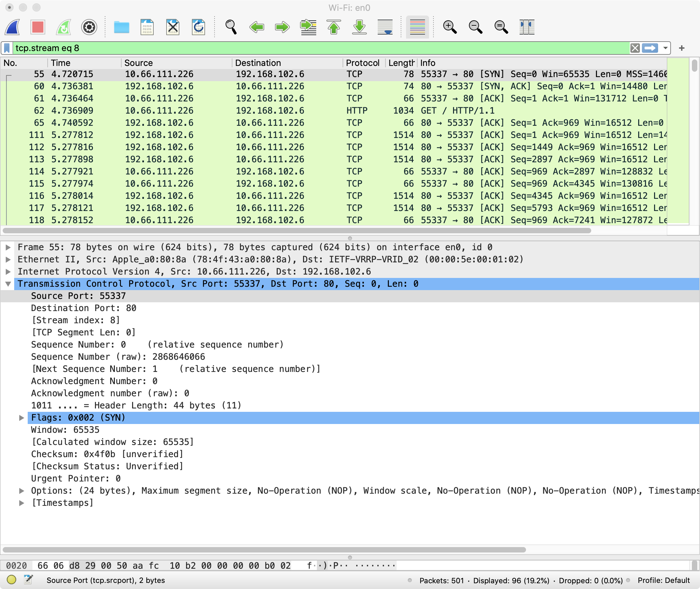Expand the Flags: 0x002 (SYN) row
This screenshot has height=589, width=700.
click(22, 418)
